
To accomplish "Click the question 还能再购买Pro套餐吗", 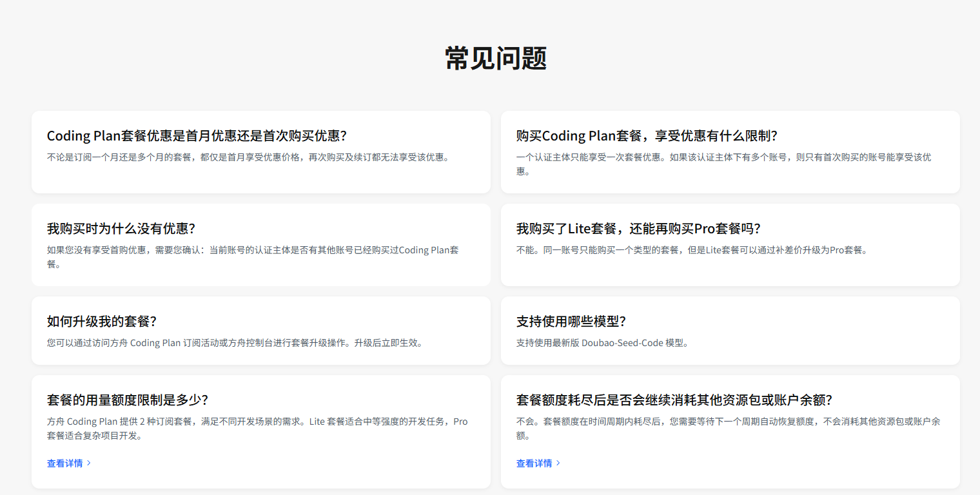I will point(638,229).
